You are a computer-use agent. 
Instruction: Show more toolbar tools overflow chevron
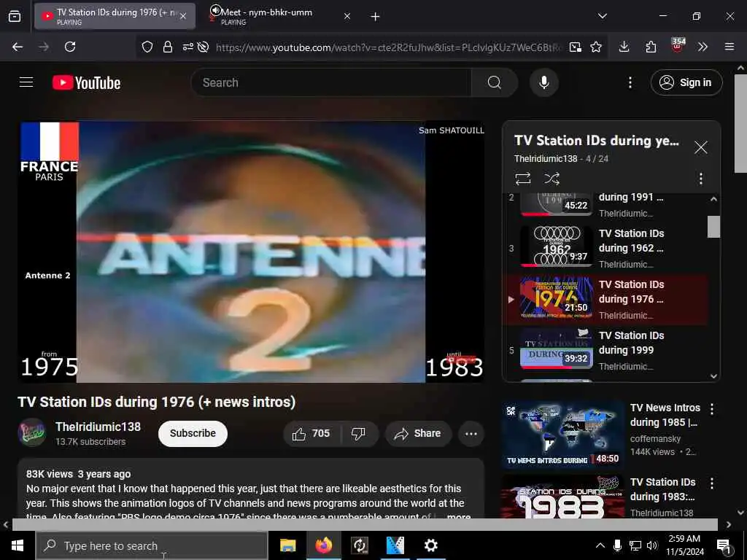pyautogui.click(x=703, y=47)
